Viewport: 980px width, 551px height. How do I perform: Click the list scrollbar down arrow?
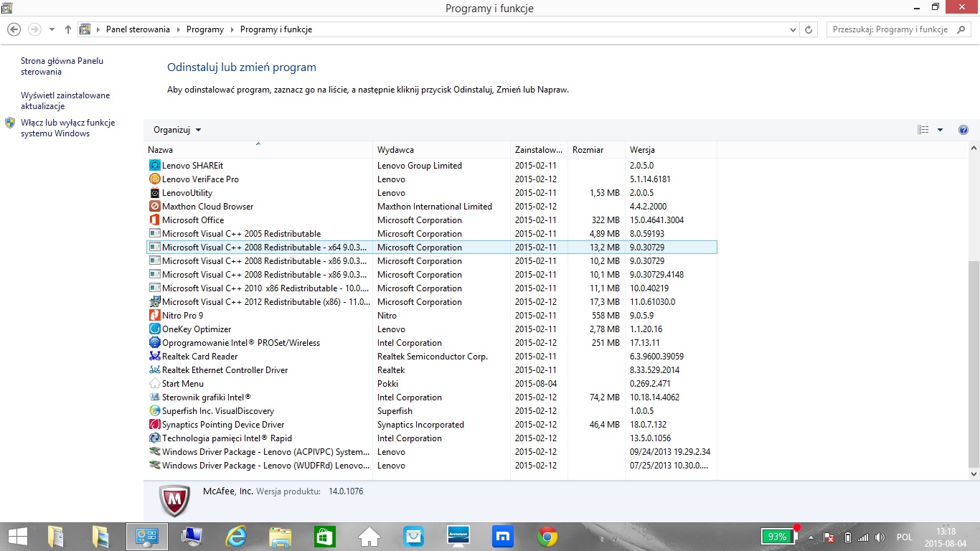974,474
